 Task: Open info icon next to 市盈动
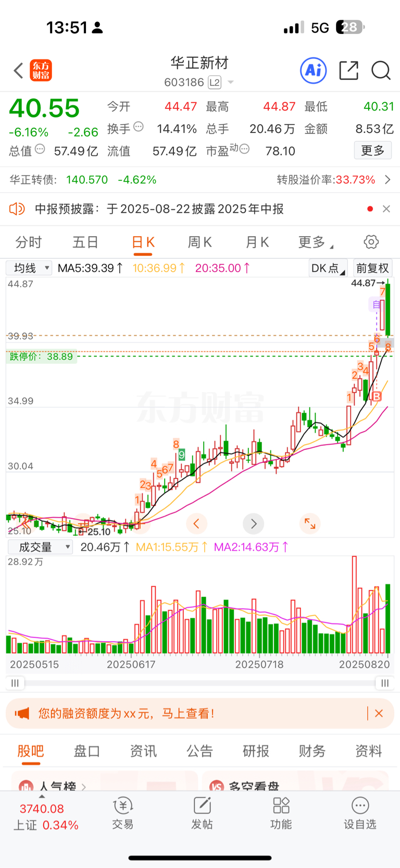(x=245, y=149)
